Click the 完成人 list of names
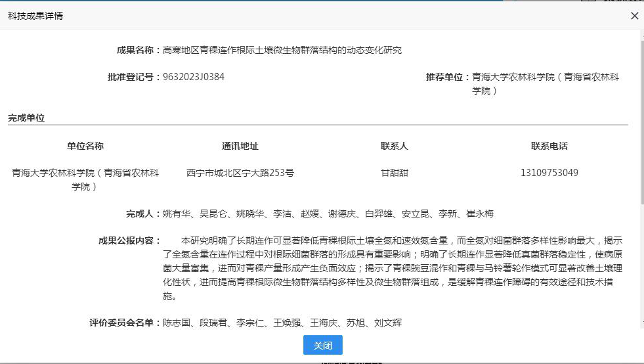 click(x=328, y=214)
